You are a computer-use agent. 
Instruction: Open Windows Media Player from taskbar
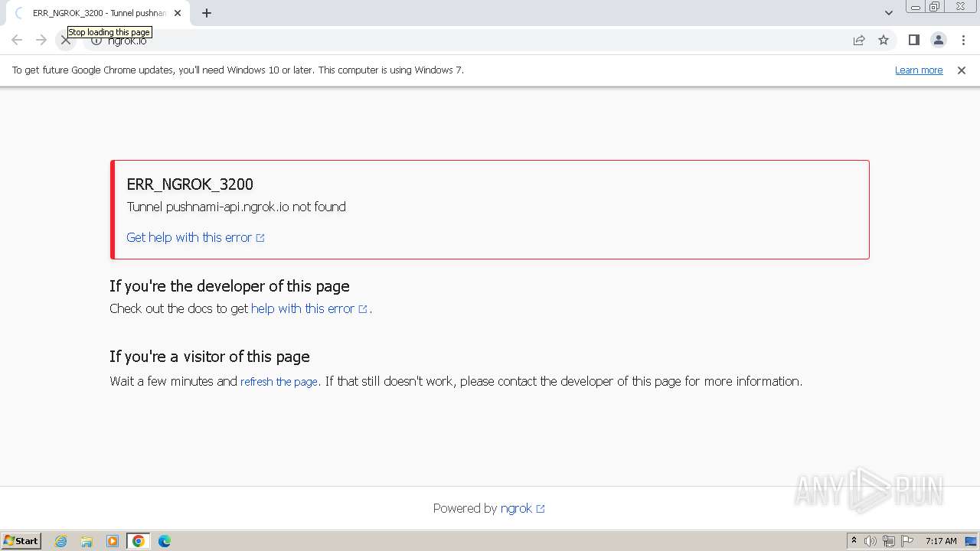(x=113, y=541)
